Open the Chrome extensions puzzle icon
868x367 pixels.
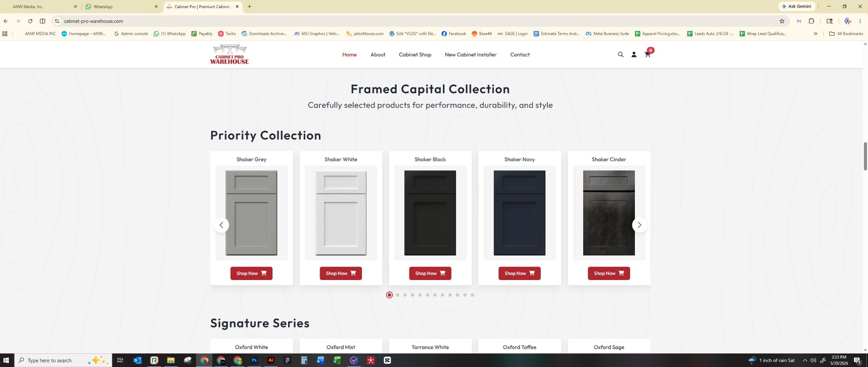(x=812, y=21)
